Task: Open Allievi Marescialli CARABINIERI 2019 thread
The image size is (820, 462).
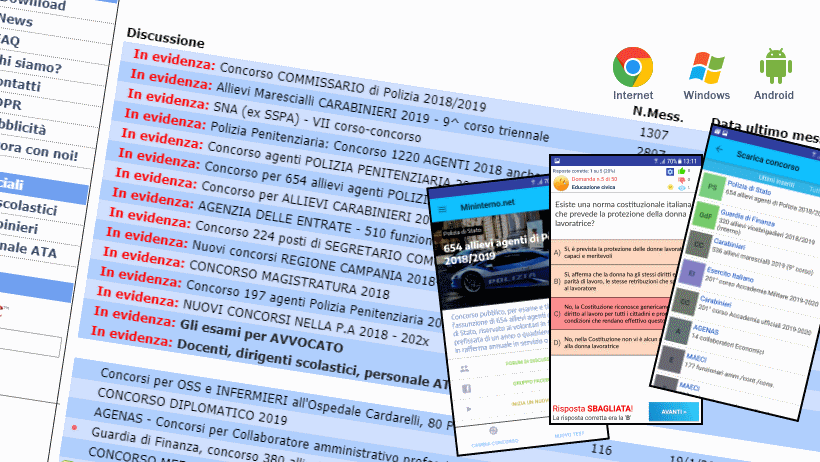Action: tap(382, 112)
